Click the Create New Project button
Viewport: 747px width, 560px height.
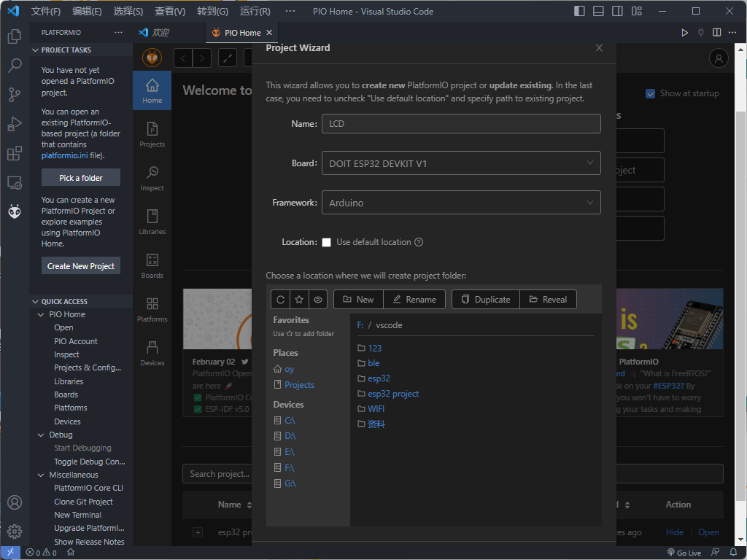coord(80,265)
